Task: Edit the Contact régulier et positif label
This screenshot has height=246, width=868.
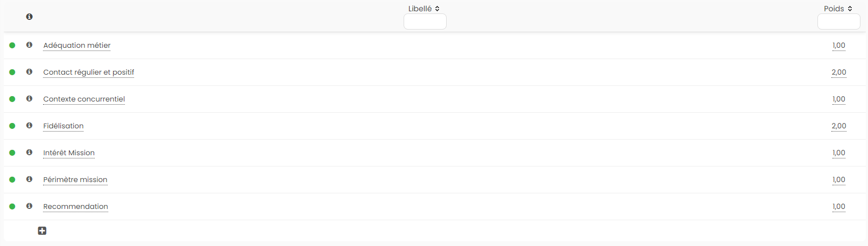Action: pos(89,73)
